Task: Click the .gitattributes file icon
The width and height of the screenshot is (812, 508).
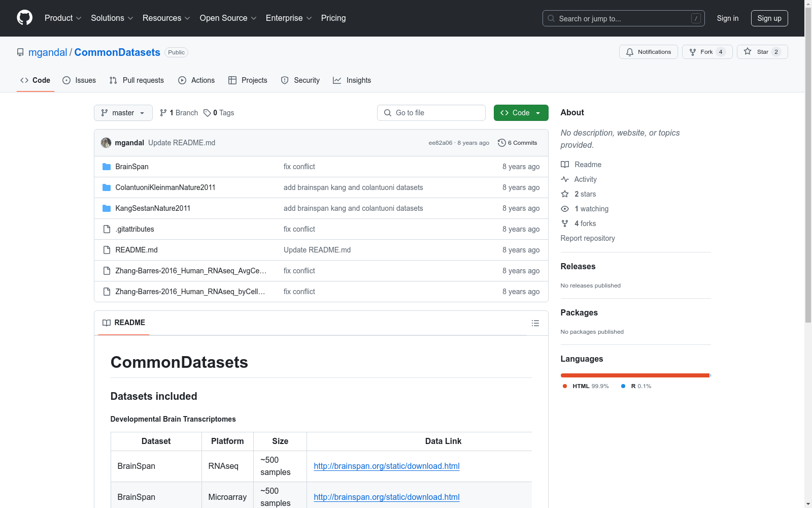Action: [x=107, y=229]
